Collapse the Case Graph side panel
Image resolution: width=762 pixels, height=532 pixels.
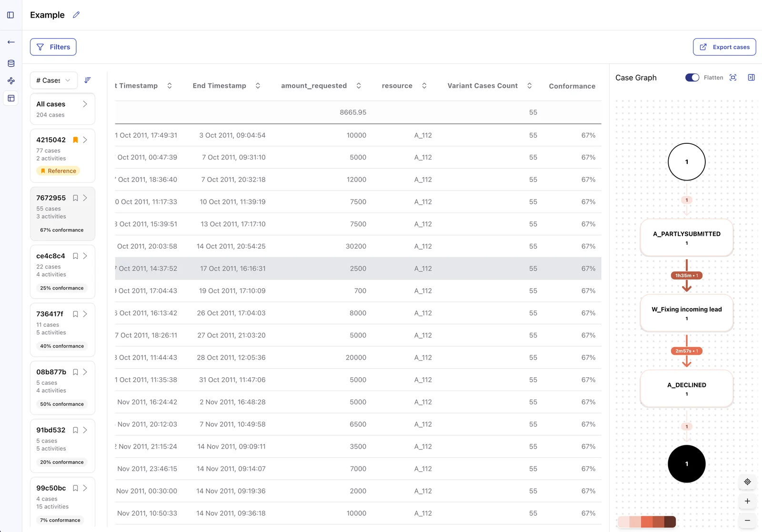click(751, 78)
